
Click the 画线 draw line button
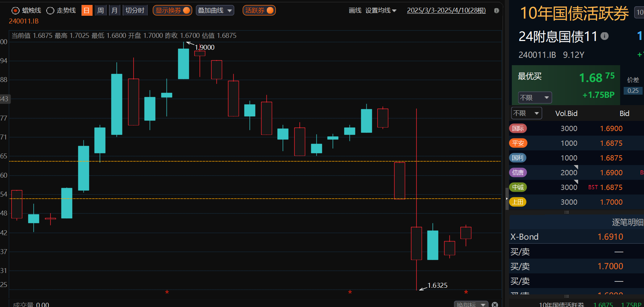click(x=355, y=11)
